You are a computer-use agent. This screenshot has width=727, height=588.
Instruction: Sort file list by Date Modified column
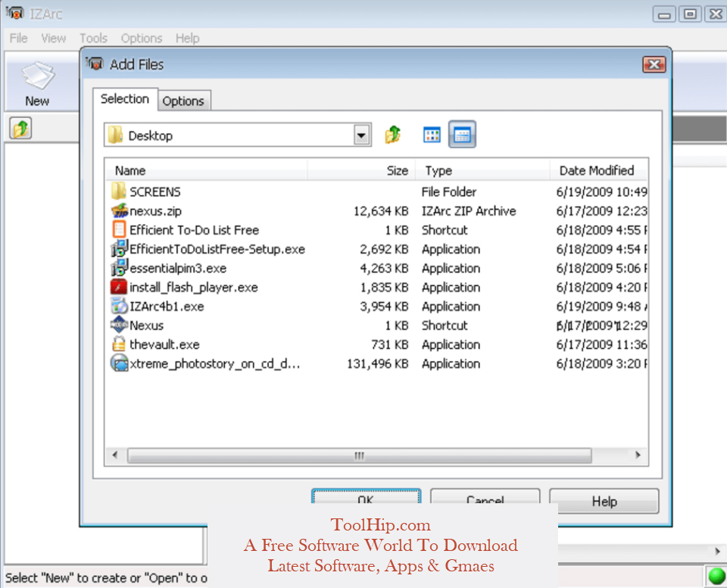(598, 170)
